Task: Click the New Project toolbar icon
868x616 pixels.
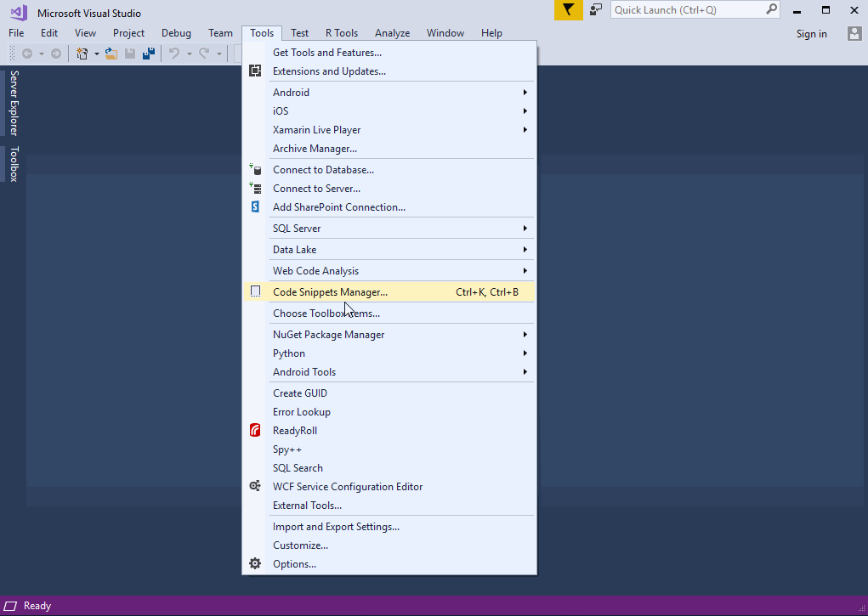Action: tap(82, 53)
